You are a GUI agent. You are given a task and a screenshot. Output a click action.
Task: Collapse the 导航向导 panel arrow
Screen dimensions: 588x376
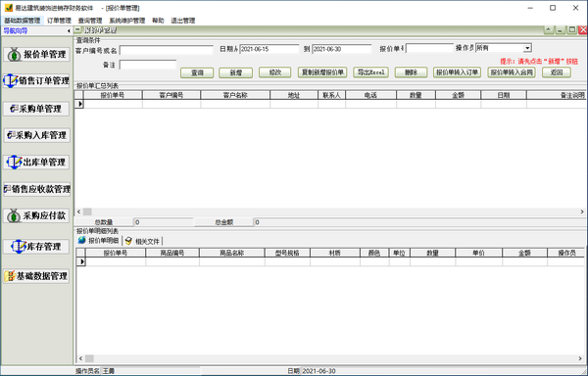(x=69, y=31)
